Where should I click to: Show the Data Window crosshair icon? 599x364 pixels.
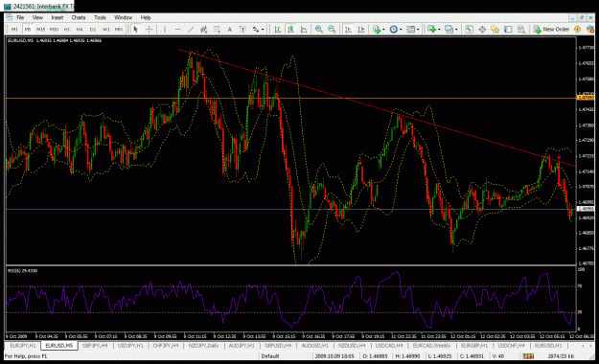(x=482, y=30)
